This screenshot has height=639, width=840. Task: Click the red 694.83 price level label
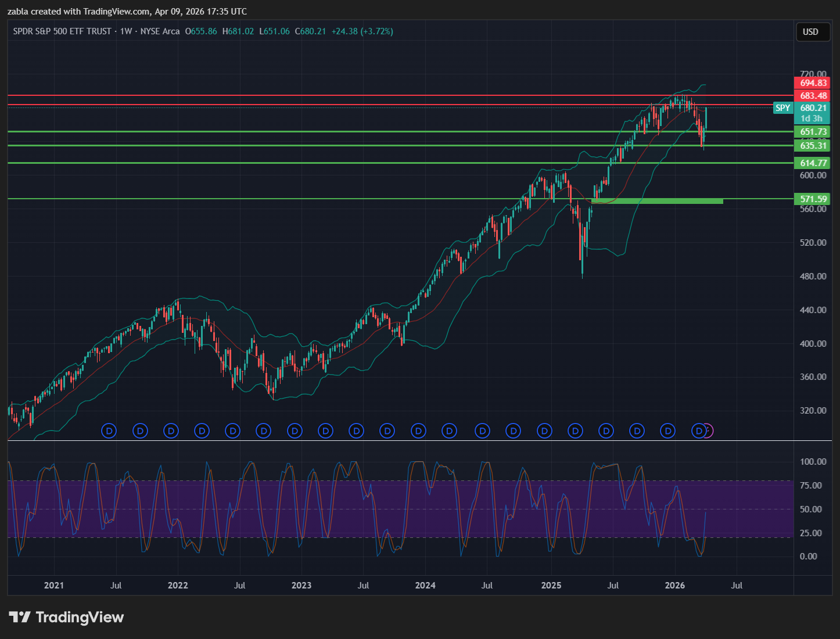click(x=813, y=83)
